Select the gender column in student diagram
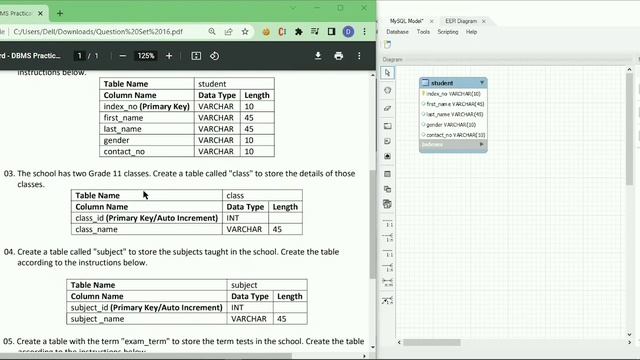 tap(453, 124)
